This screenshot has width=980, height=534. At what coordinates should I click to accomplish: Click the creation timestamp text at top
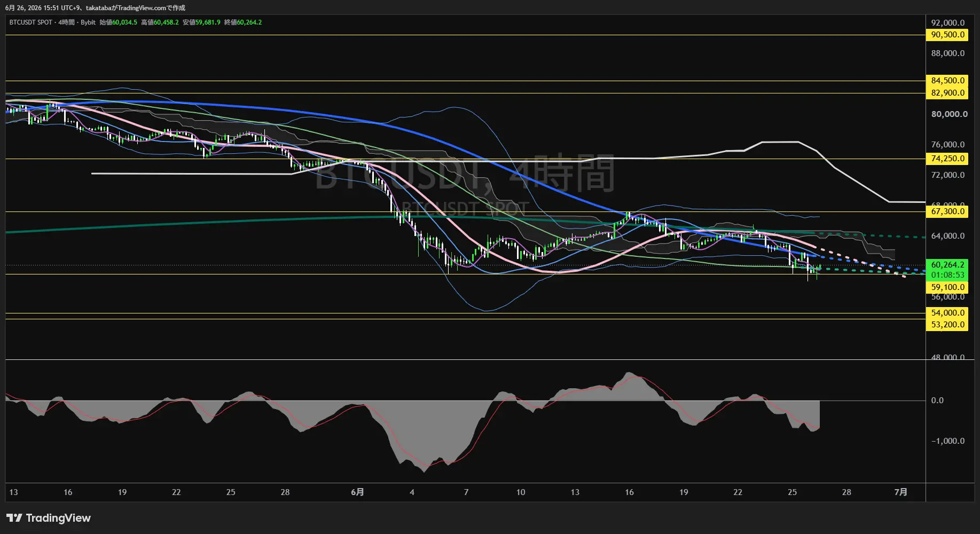[x=95, y=8]
